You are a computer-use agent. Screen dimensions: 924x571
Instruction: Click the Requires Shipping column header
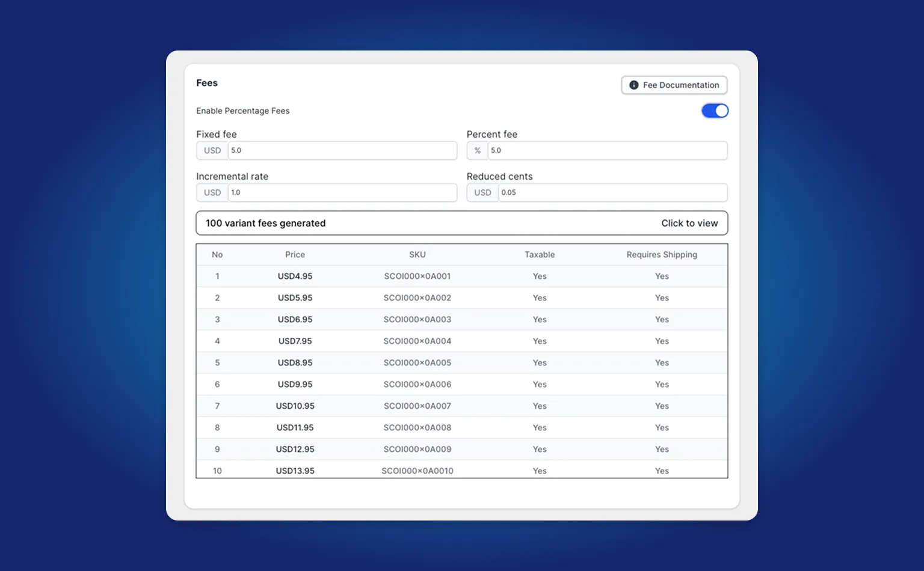[662, 255]
